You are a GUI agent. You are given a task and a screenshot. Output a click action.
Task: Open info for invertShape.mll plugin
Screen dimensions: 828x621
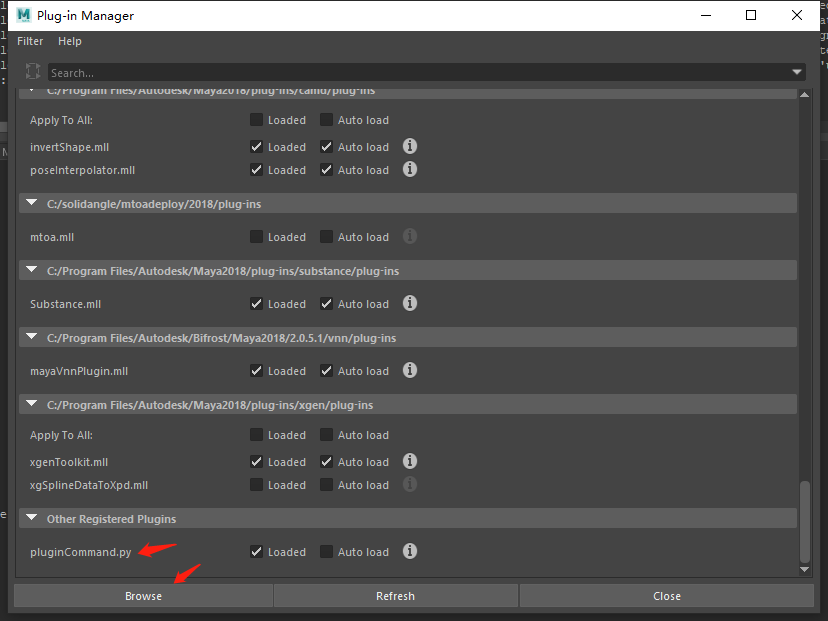(x=410, y=146)
